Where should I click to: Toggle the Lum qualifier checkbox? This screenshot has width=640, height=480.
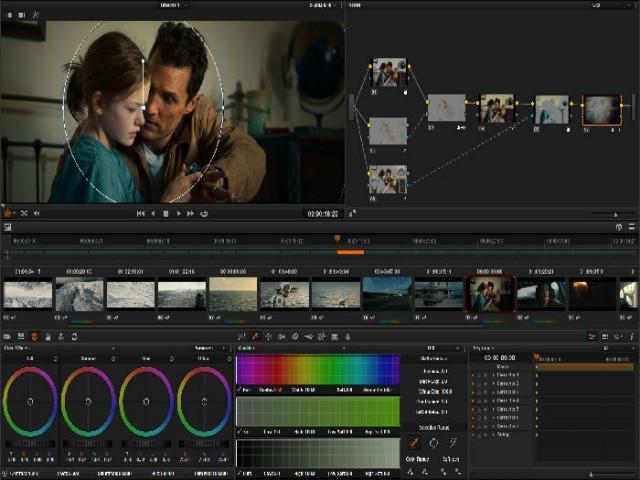[240, 473]
